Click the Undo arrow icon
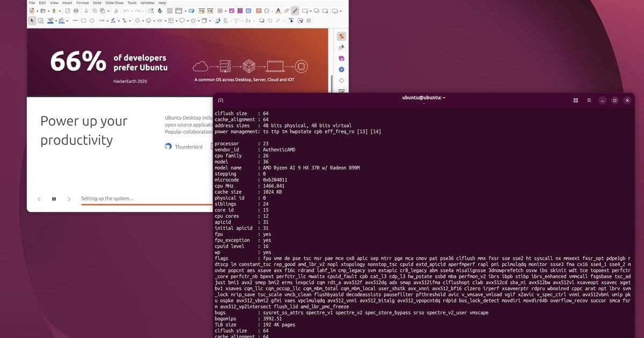This screenshot has width=644, height=338. click(126, 11)
